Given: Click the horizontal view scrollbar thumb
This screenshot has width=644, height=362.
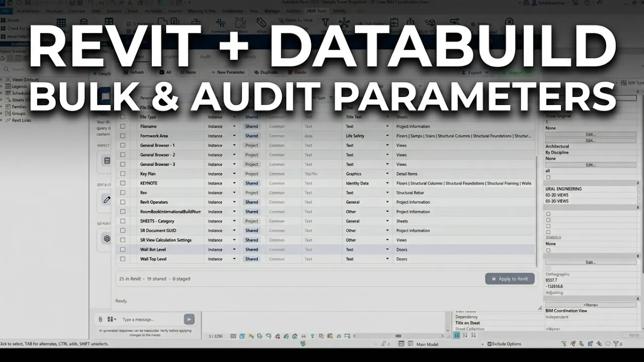Looking at the screenshot, I should (x=398, y=336).
